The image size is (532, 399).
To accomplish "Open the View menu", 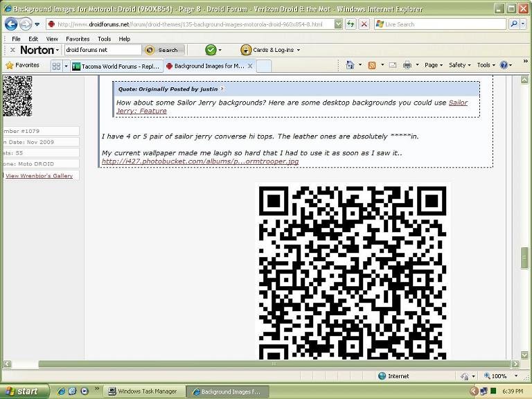I will click(52, 39).
